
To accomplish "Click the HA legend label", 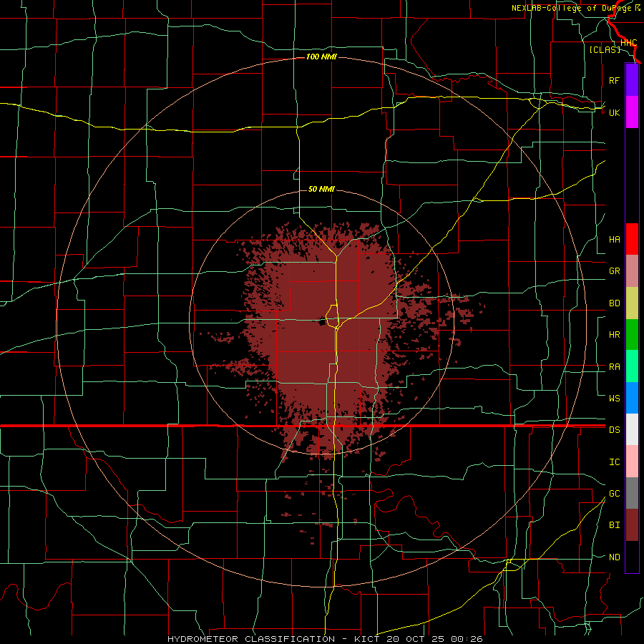I will pos(615,240).
